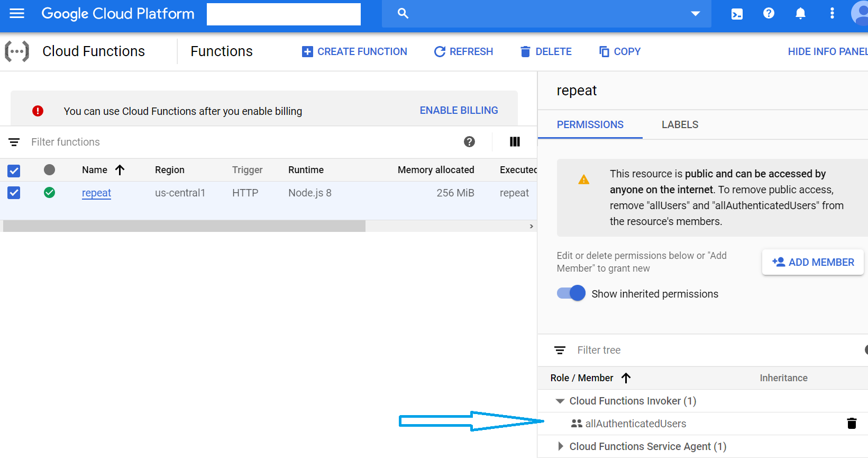Click the Region column header
This screenshot has width=868, height=458.
[x=170, y=169]
